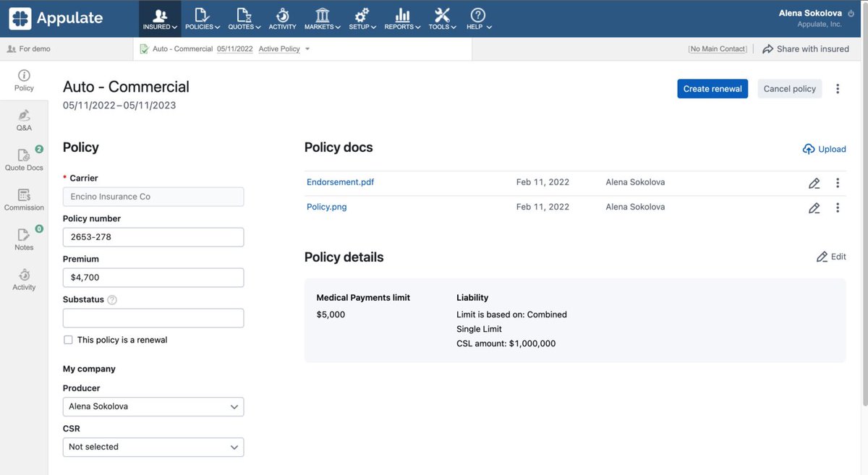Click Share with insured
This screenshot has width=868, height=475.
(806, 49)
